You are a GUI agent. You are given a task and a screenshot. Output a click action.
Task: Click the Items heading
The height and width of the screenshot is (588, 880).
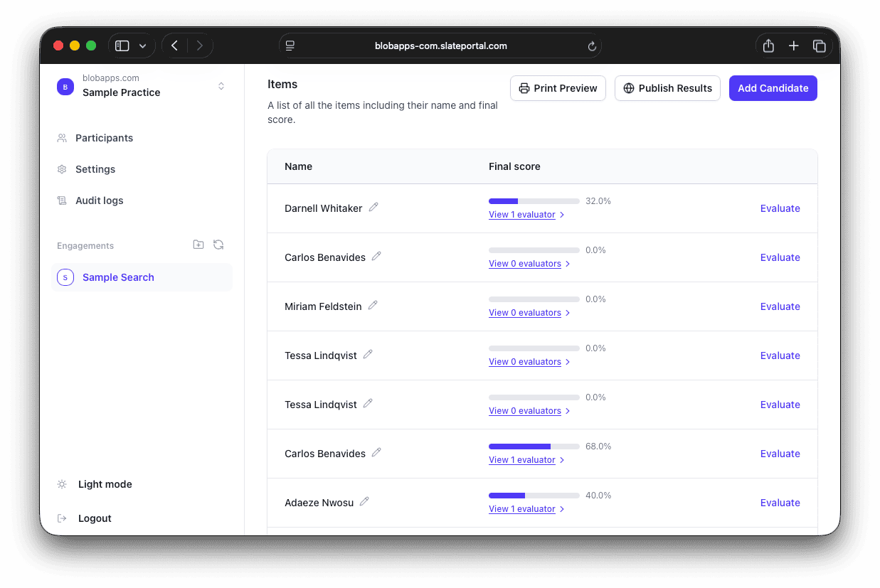(x=282, y=84)
